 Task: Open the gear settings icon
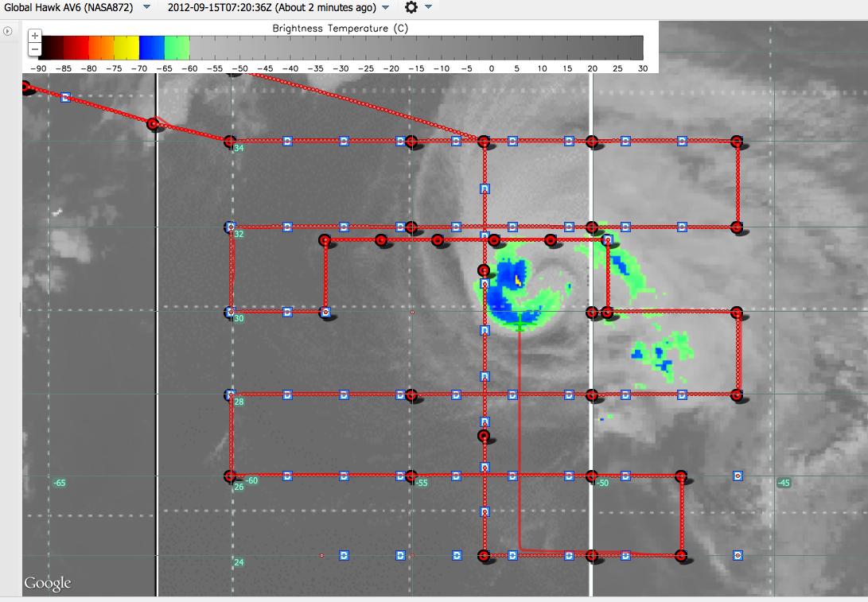411,7
